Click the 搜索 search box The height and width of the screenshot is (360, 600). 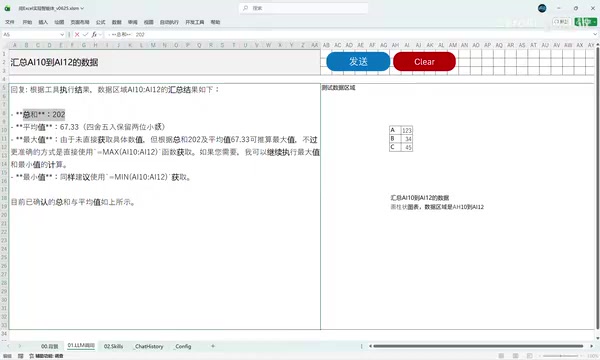303,8
